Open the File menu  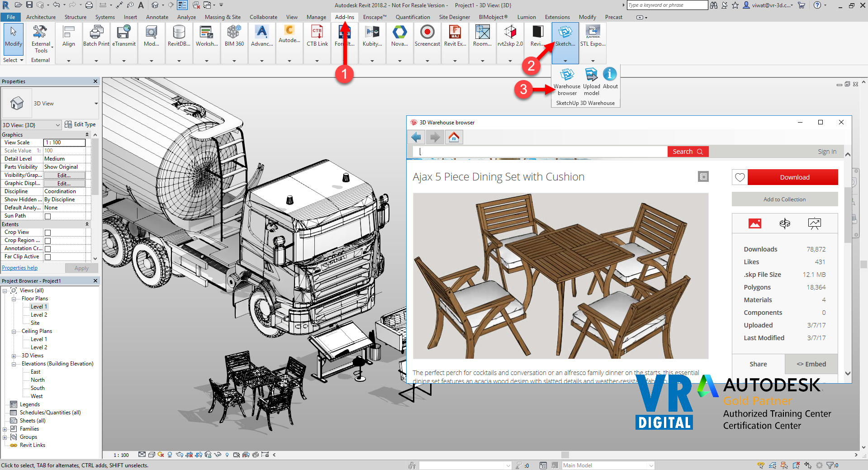tap(11, 17)
